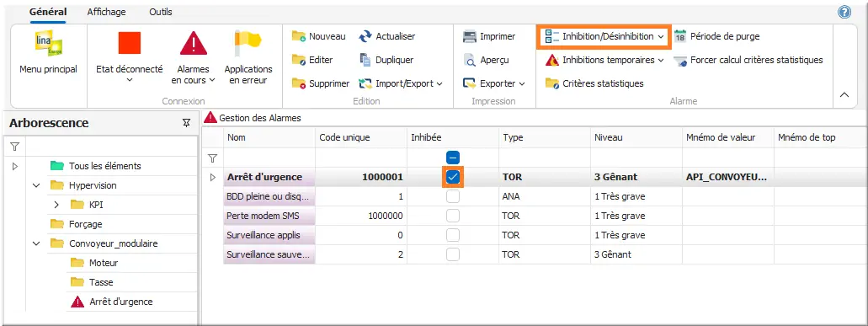The image size is (868, 326).
Task: Collapse the ribbon with the chevron
Action: (x=844, y=95)
